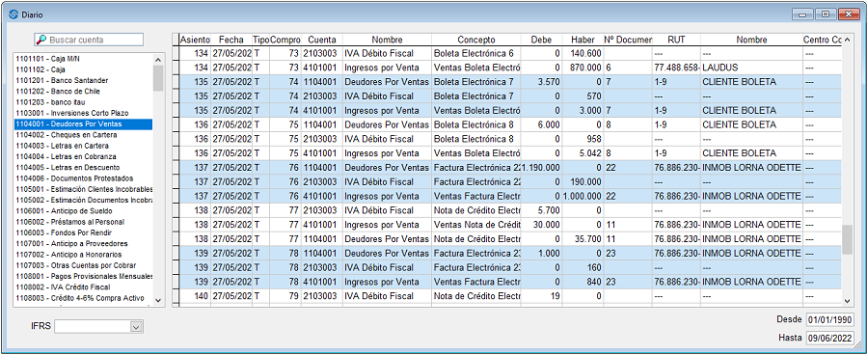Click journal table scroll up arrow

847,41
